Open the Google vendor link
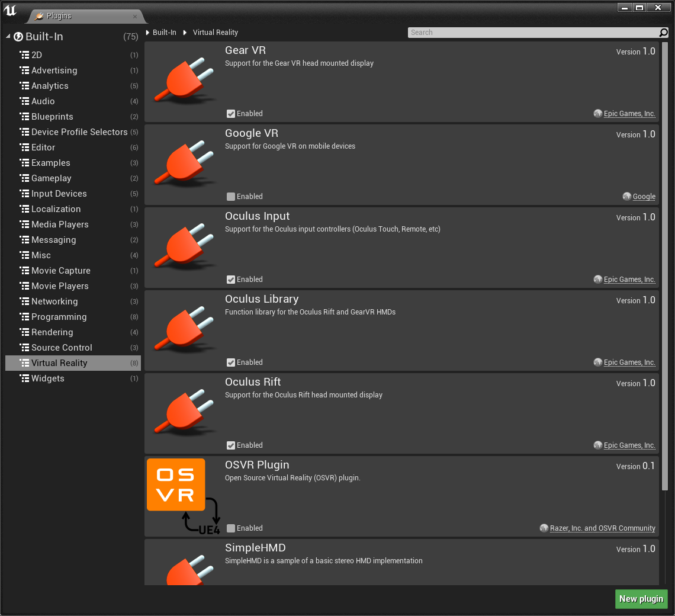This screenshot has height=616, width=675. (644, 197)
